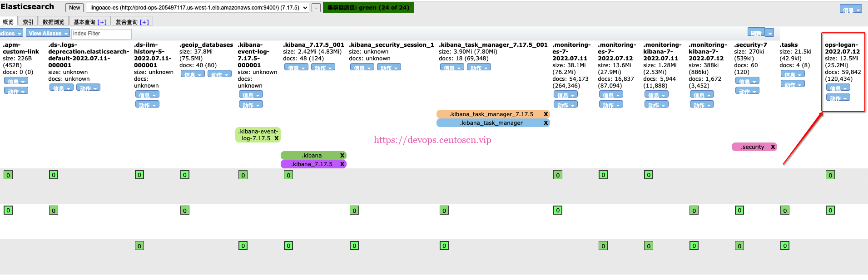Switch to the 索引 tab
Image resolution: width=868 pixels, height=280 pixels.
[x=28, y=22]
